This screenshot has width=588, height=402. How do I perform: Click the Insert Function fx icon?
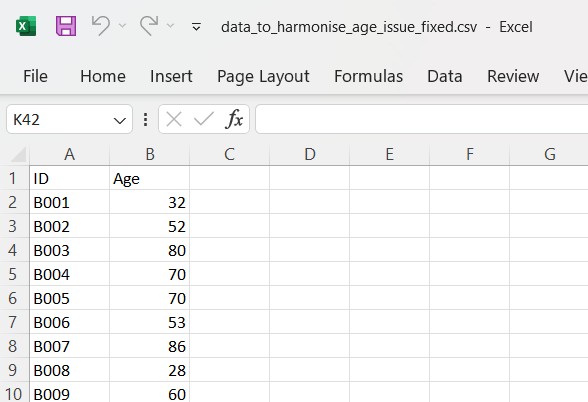tap(234, 119)
